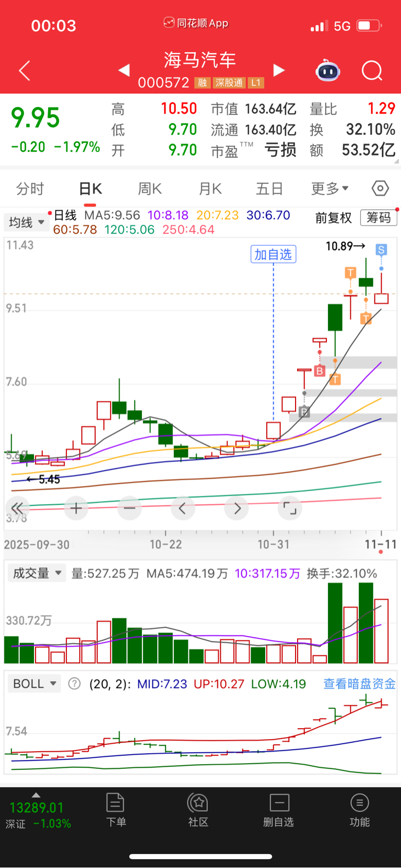Tap the 000572 stock code

(163, 82)
